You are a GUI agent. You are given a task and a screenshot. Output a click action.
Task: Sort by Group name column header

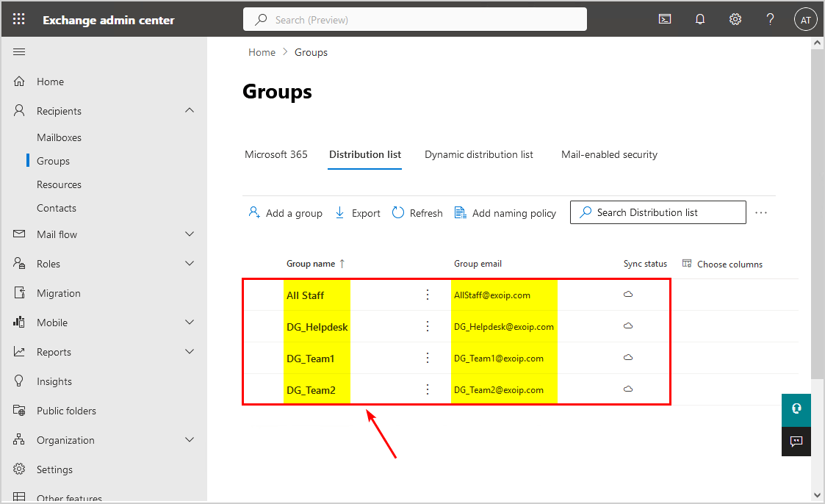(311, 264)
